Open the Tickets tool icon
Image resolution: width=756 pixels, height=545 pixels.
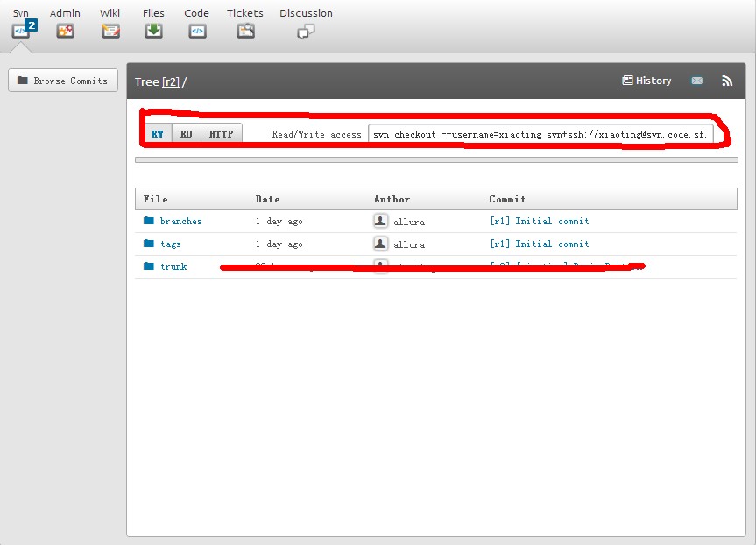tap(245, 31)
